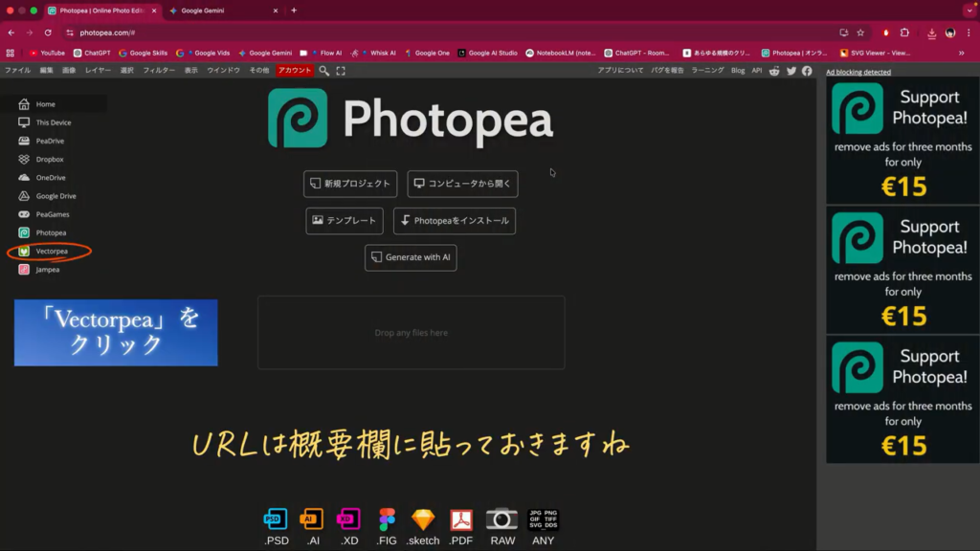980x551 pixels.
Task: Open Photopea's Twitter page icon
Action: click(791, 71)
